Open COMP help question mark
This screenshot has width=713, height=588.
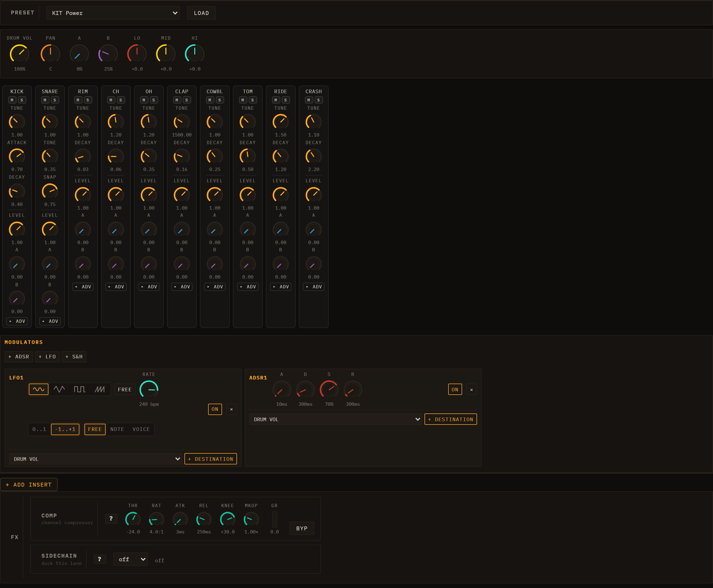(111, 518)
